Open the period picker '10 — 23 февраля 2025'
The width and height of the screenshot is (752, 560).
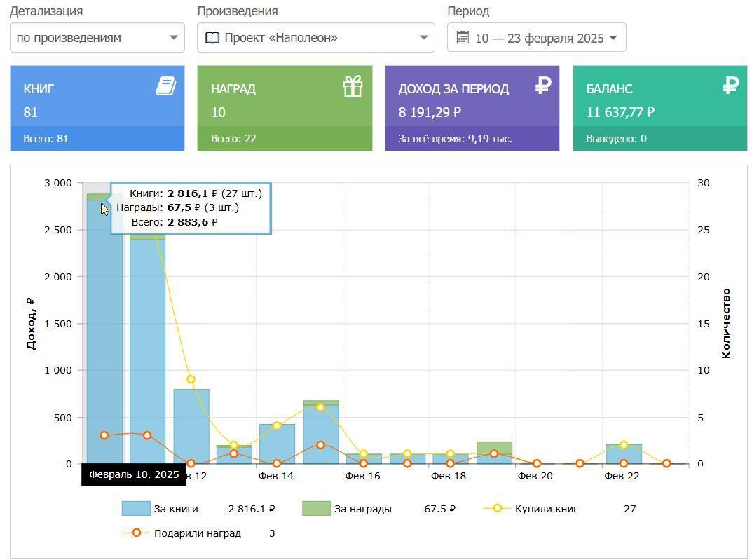[537, 38]
